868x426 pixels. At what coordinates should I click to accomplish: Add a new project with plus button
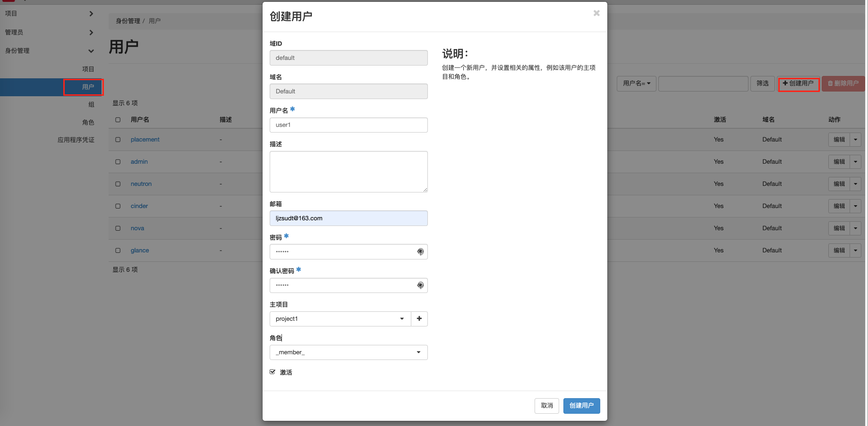tap(419, 319)
